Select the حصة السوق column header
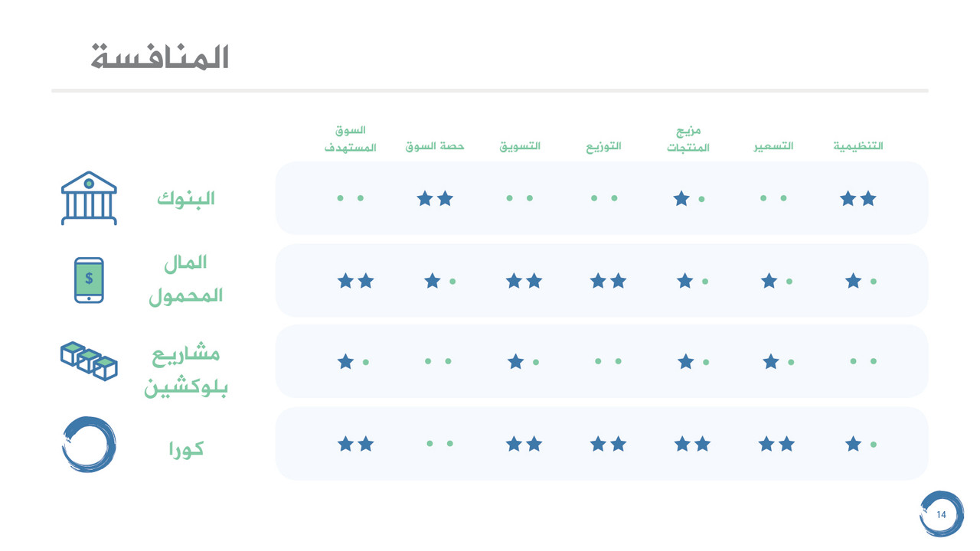The image size is (980, 551). pyautogui.click(x=435, y=145)
